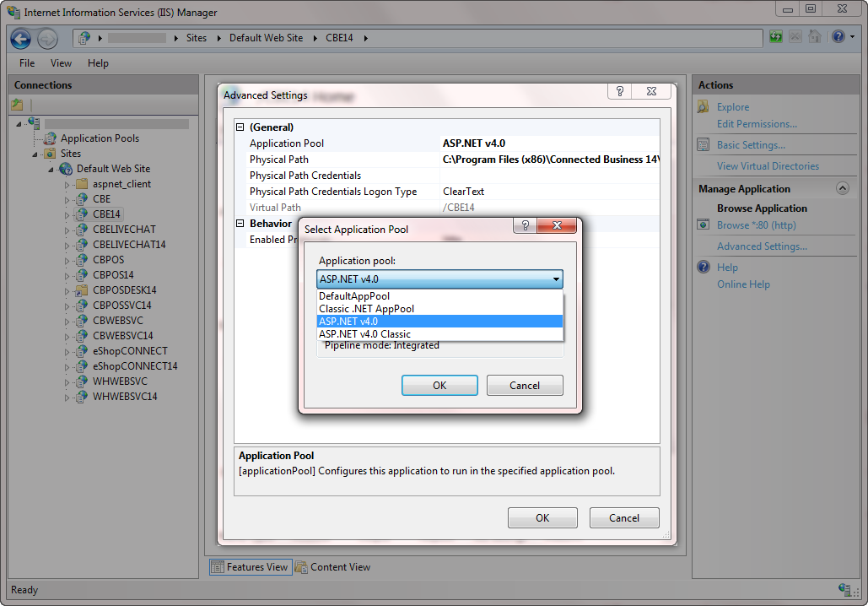This screenshot has height=606, width=868.
Task: Collapse the Behavior section in Advanced Settings
Action: 240,224
